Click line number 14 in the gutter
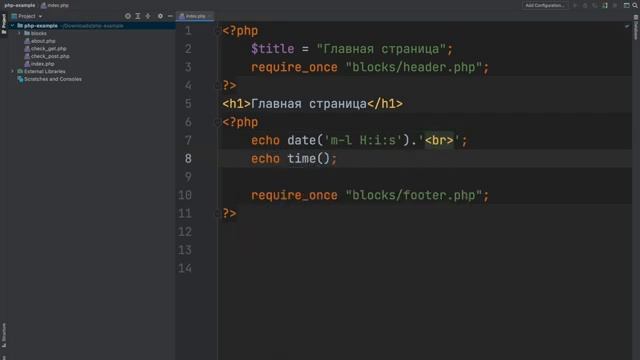The width and height of the screenshot is (640, 360). 184,268
